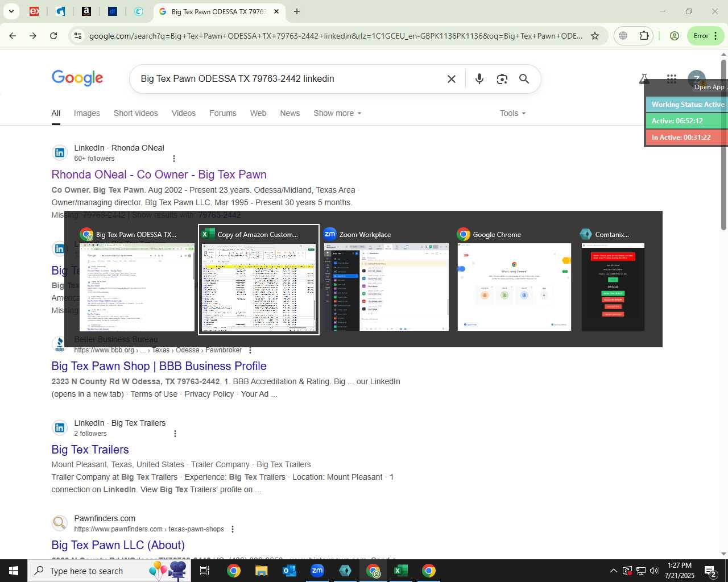Open Big Tex Pawn LLC (About) link
The height and width of the screenshot is (582, 728).
pos(118,545)
